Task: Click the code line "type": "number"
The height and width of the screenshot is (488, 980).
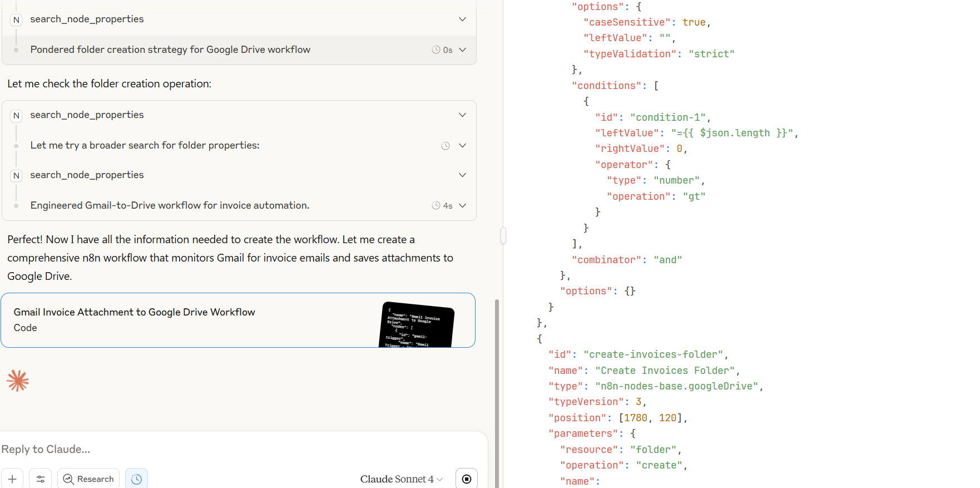Action: coord(656,180)
